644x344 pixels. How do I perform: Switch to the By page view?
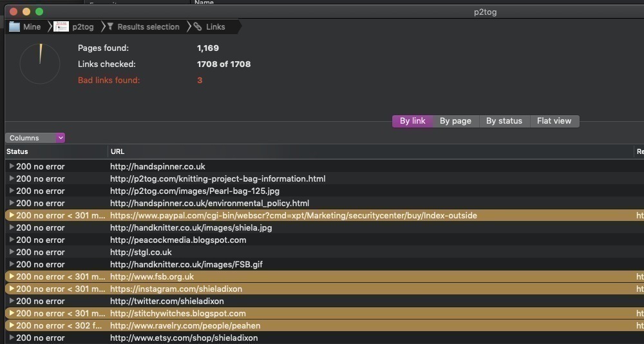(455, 121)
